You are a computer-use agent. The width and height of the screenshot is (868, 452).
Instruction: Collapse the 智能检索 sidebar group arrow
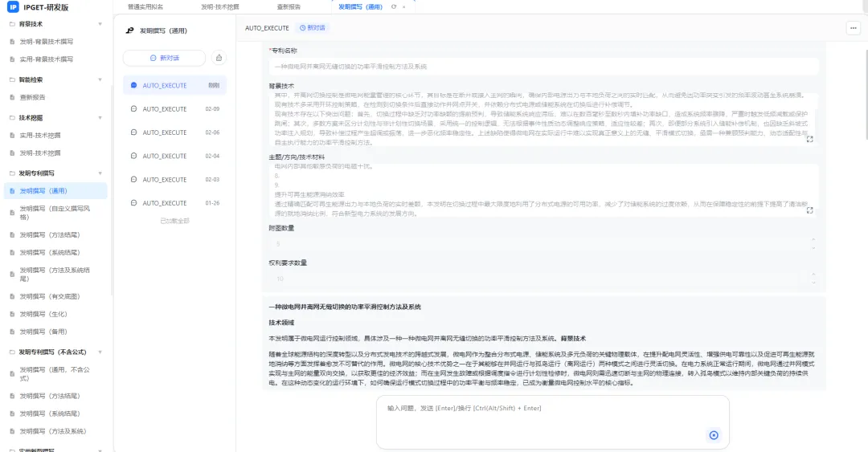100,79
